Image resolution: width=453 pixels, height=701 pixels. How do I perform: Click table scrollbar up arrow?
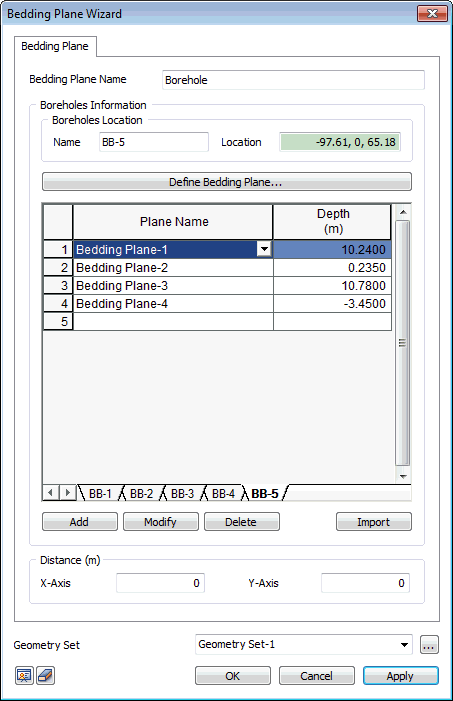click(x=403, y=212)
